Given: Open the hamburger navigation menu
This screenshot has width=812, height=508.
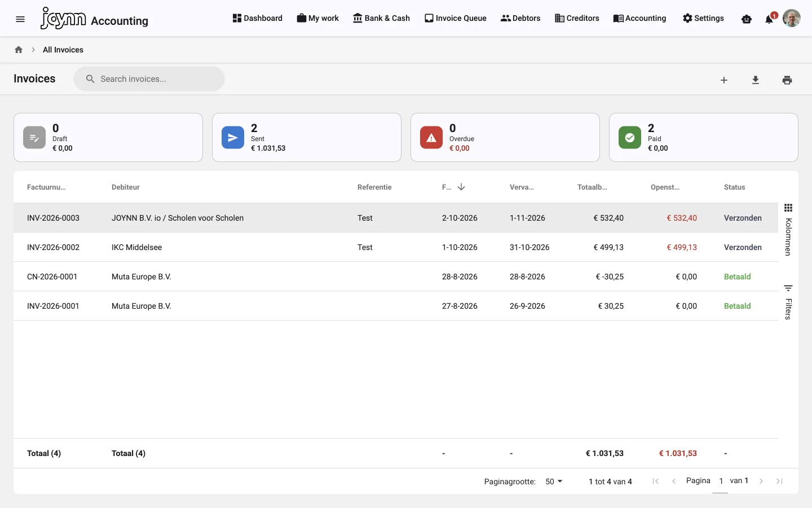Looking at the screenshot, I should pos(20,19).
